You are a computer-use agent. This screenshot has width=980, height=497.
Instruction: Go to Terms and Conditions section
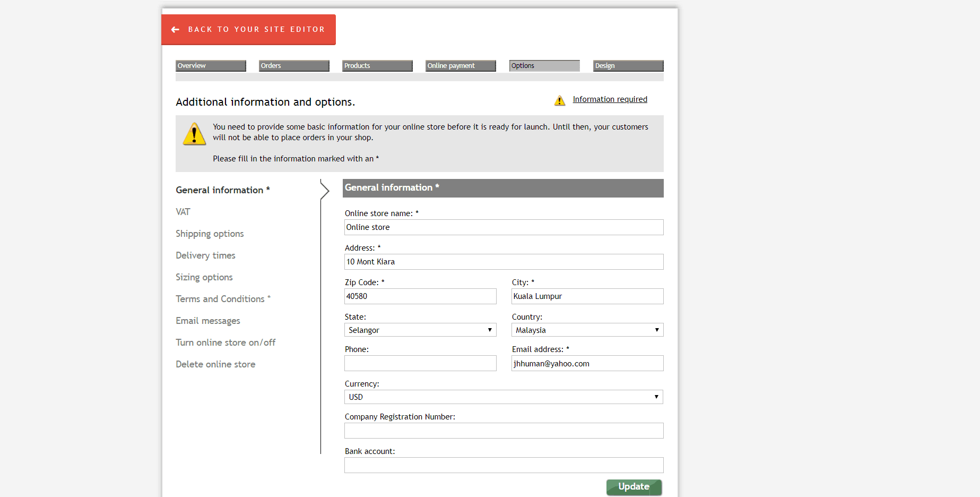pyautogui.click(x=223, y=299)
